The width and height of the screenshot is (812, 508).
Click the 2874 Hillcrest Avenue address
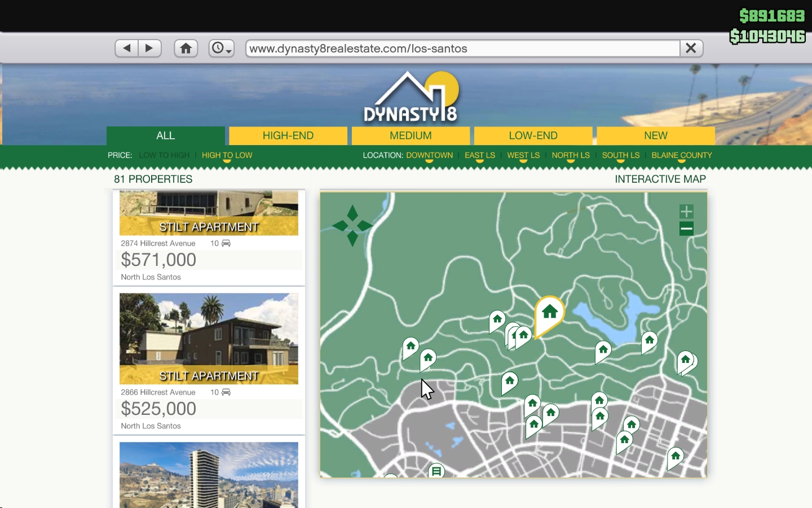tap(158, 243)
